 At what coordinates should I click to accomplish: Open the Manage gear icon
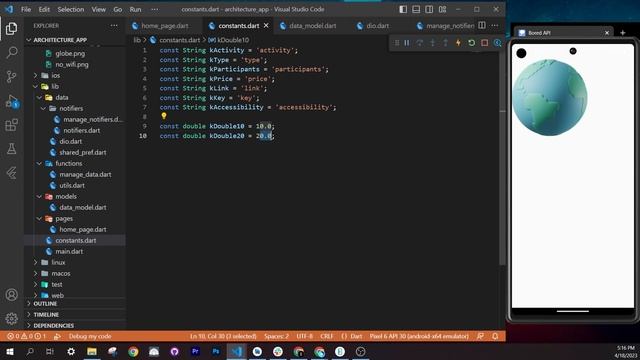click(x=11, y=318)
